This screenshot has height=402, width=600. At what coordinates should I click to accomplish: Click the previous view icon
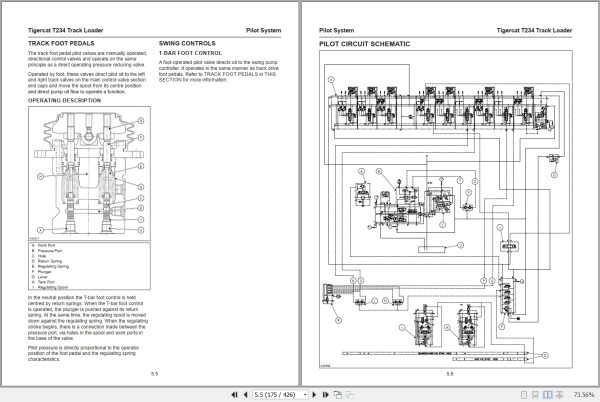tap(338, 394)
